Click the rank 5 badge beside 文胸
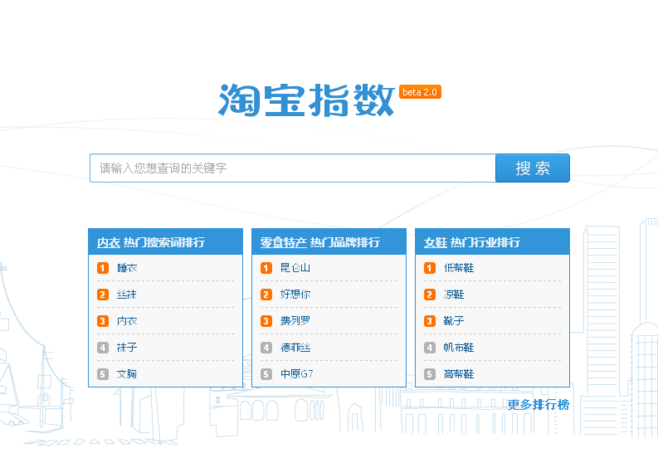658x458 pixels. (102, 374)
